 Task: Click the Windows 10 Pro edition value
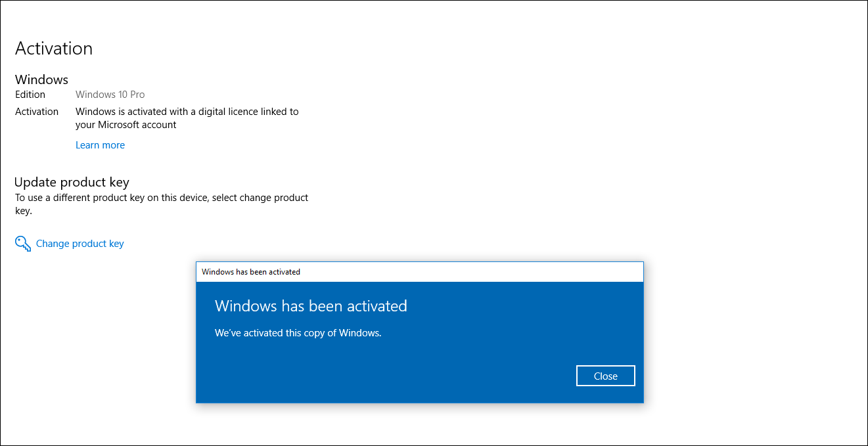tap(110, 95)
